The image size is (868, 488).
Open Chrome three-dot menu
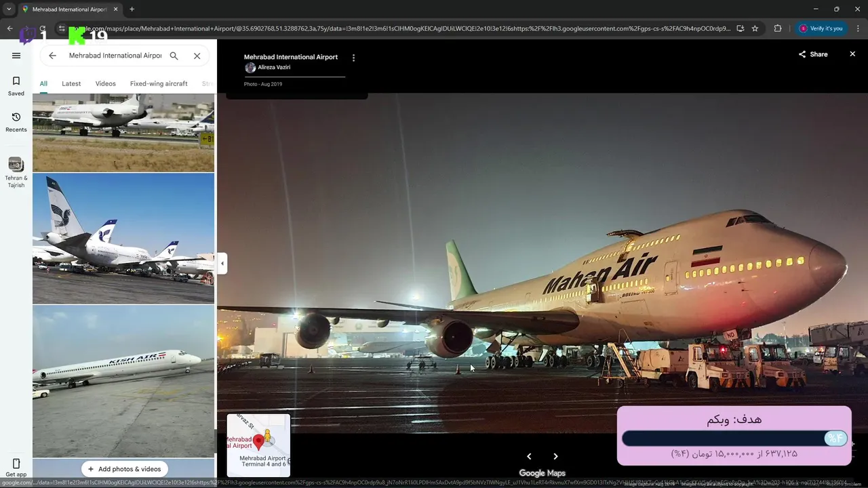[858, 28]
